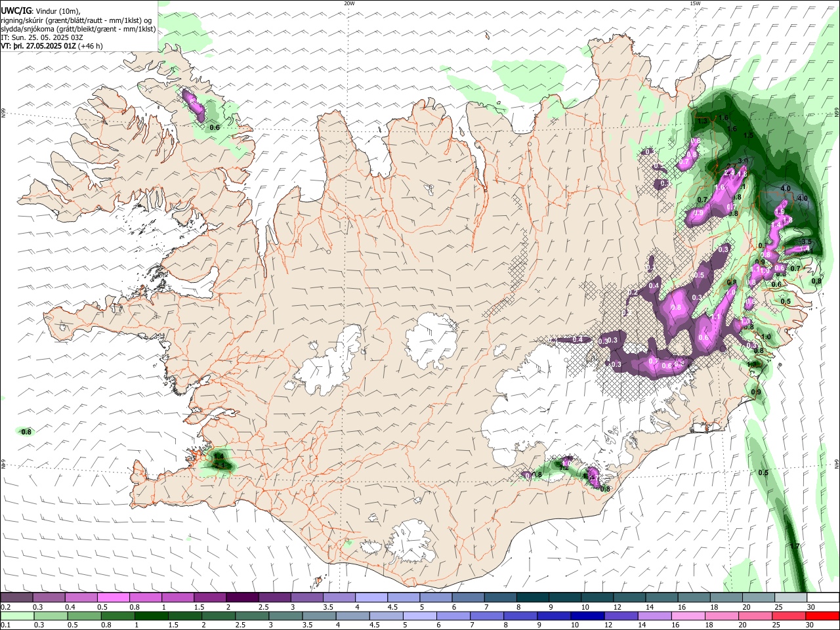The height and width of the screenshot is (630, 840).
Task: Select the bright red swatch ending lower legend row
Action: [x=822, y=616]
